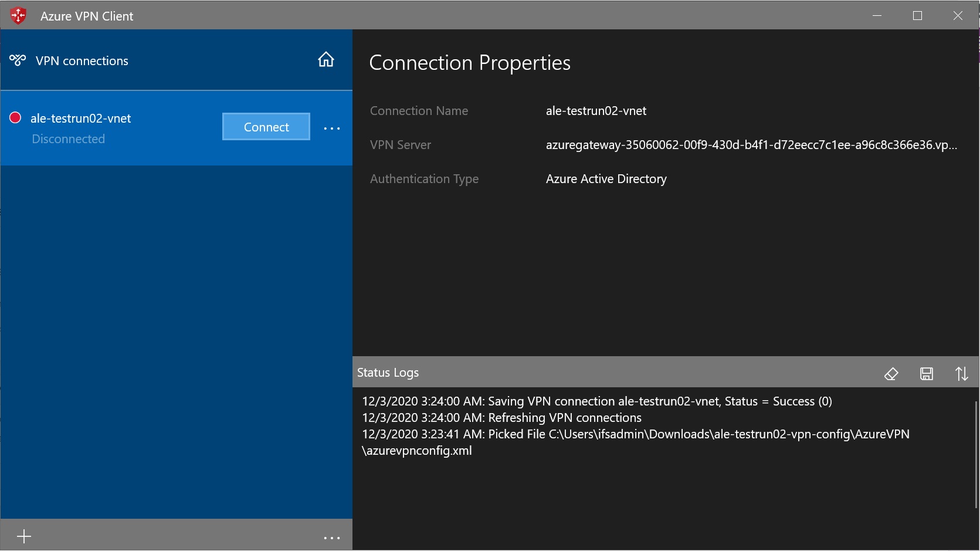This screenshot has width=980, height=551.
Task: Click the Home icon in the VPN connections header
Action: (326, 60)
